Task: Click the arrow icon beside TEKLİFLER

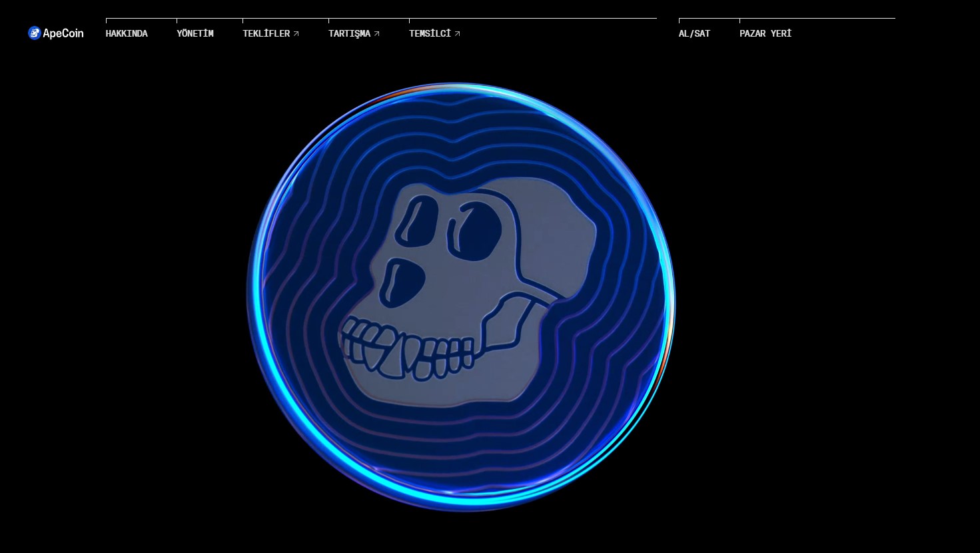Action: click(x=296, y=33)
